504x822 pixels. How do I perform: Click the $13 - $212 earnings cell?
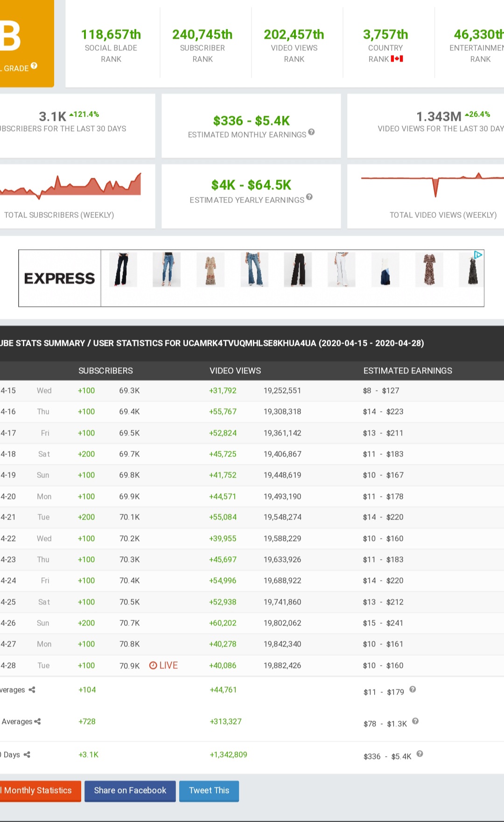383,602
